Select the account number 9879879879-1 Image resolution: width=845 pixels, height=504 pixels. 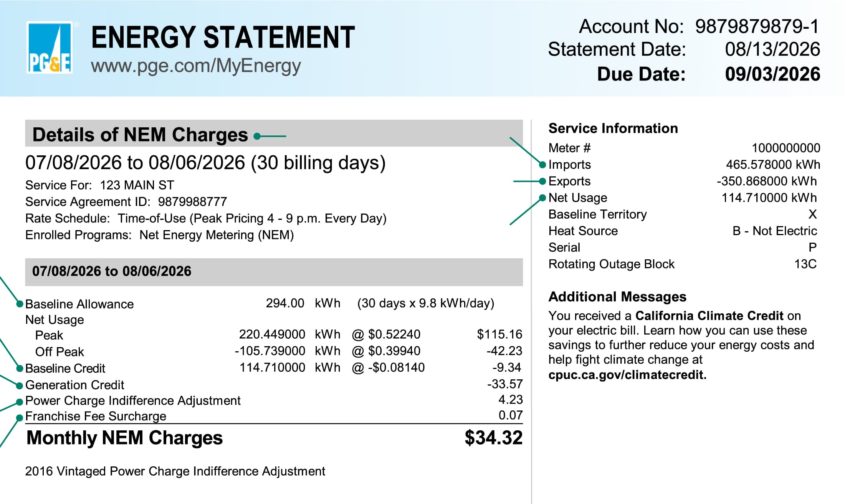pos(757,26)
